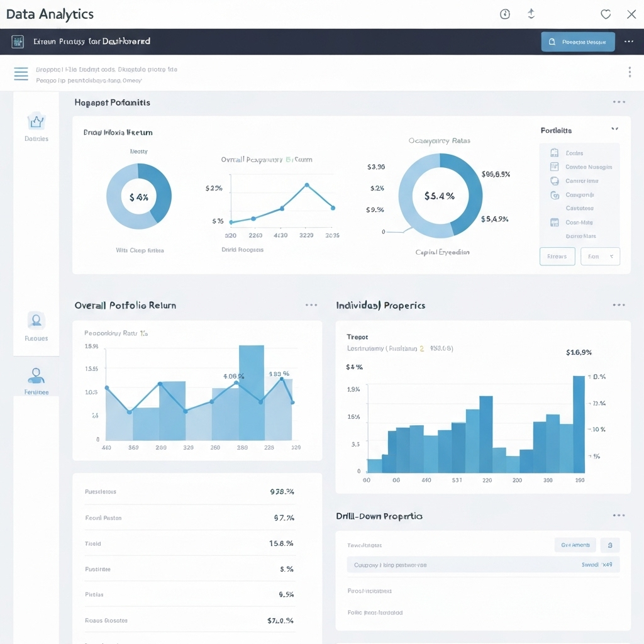Open Overall Potfolio Return options menu
The height and width of the screenshot is (644, 644).
click(x=311, y=305)
